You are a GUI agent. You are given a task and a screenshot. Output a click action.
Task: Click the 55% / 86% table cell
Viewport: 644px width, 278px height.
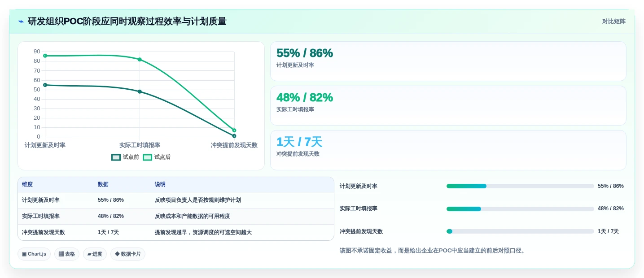click(x=111, y=200)
